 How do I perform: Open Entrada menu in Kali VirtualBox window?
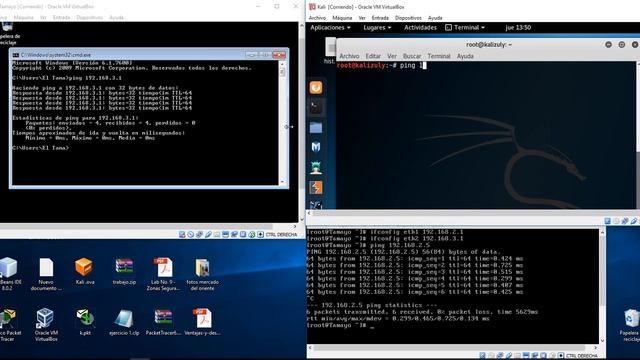pos(380,18)
